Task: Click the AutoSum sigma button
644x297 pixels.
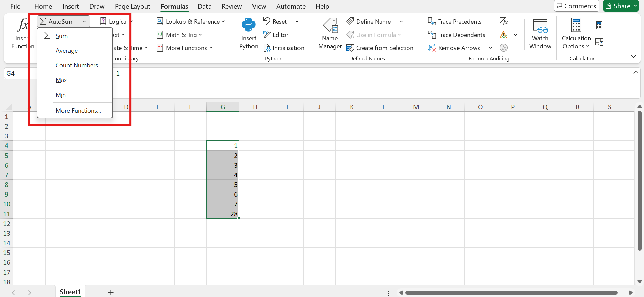Action: coord(56,22)
